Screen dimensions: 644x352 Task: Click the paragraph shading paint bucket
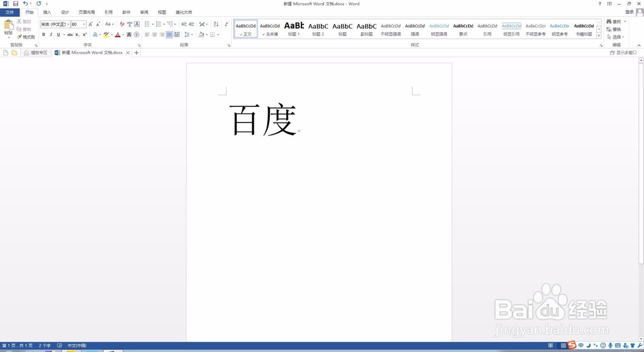pyautogui.click(x=201, y=35)
